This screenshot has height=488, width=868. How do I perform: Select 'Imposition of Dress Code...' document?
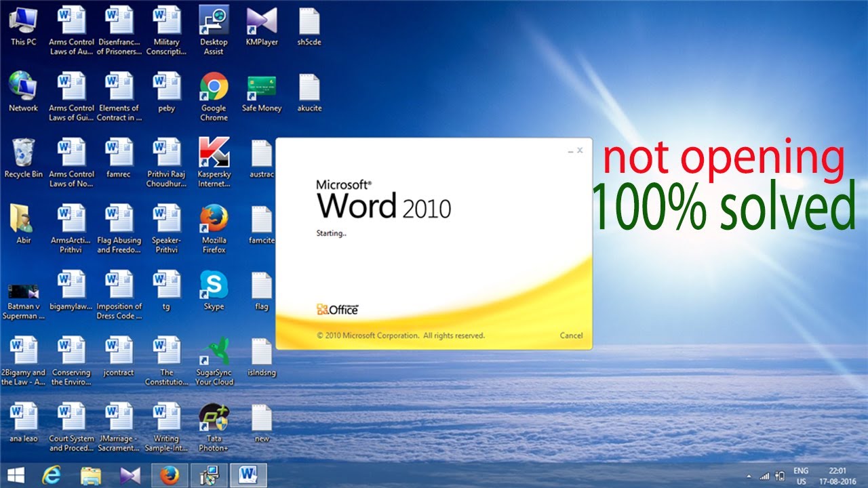coord(119,296)
